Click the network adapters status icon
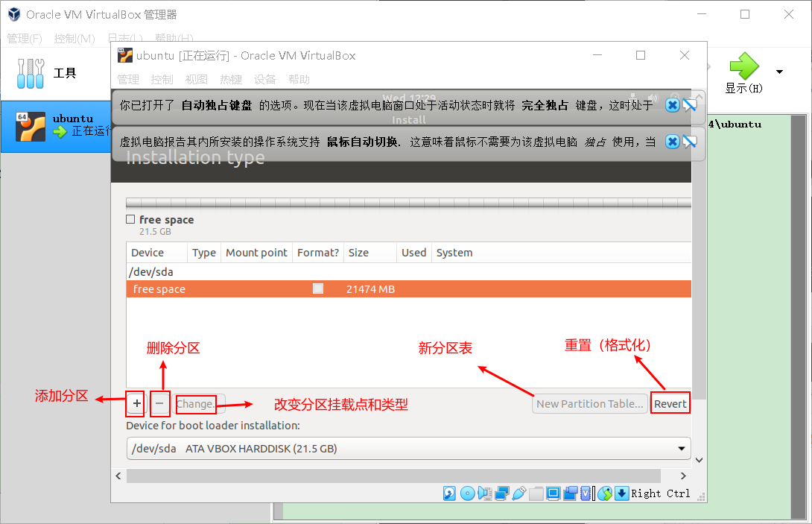The width and height of the screenshot is (812, 524). click(502, 493)
